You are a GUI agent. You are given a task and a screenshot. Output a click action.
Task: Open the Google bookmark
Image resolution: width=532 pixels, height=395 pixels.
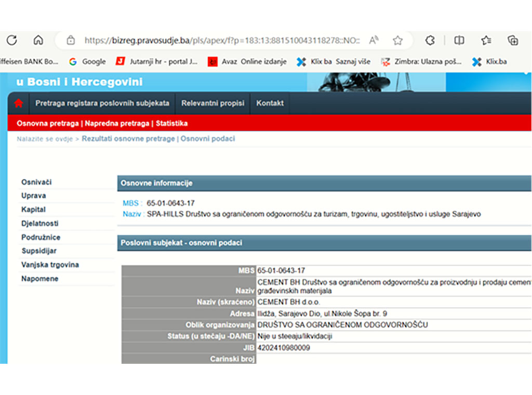point(87,61)
